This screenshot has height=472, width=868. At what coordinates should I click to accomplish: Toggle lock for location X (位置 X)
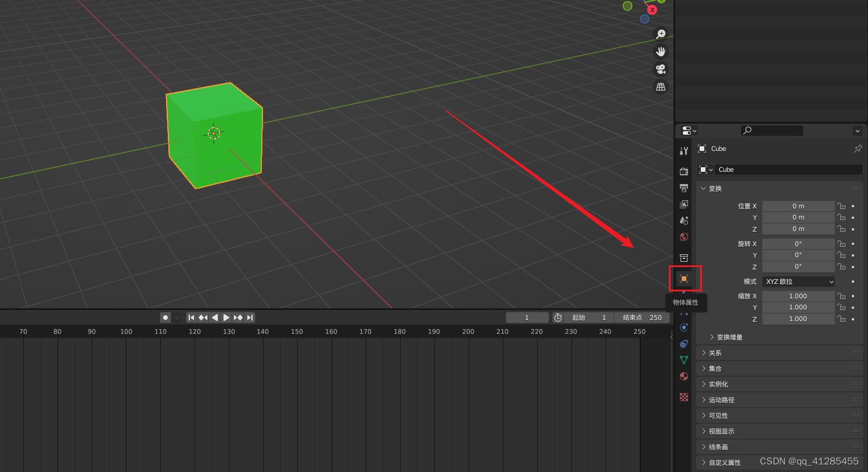pyautogui.click(x=841, y=206)
